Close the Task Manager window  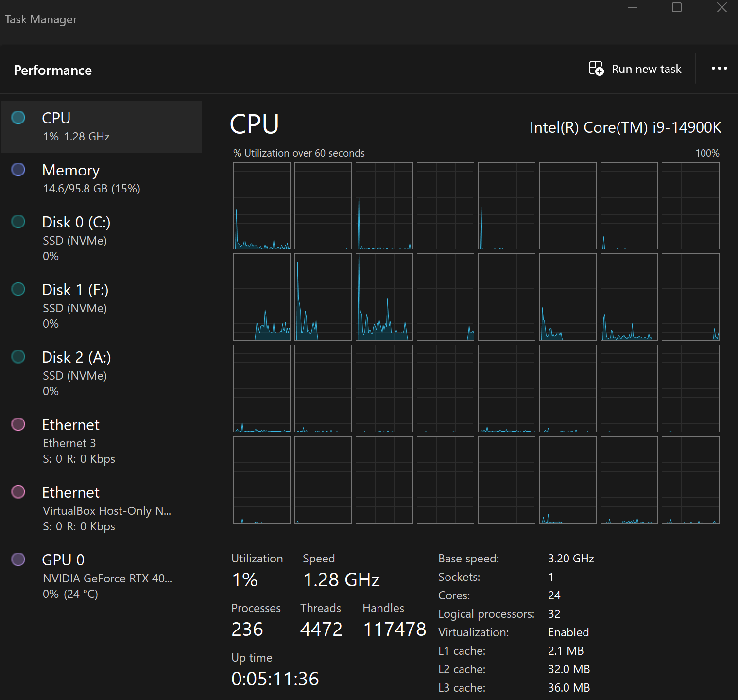(722, 8)
